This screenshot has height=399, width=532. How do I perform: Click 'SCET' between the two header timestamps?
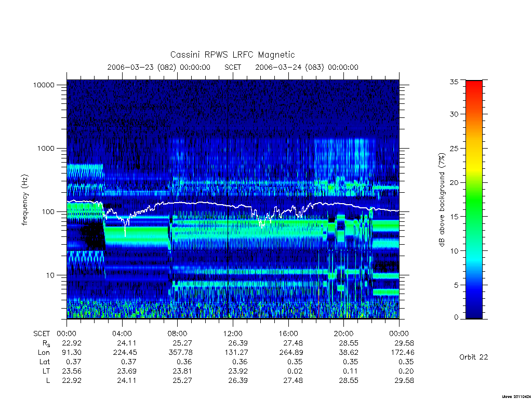[x=233, y=67]
